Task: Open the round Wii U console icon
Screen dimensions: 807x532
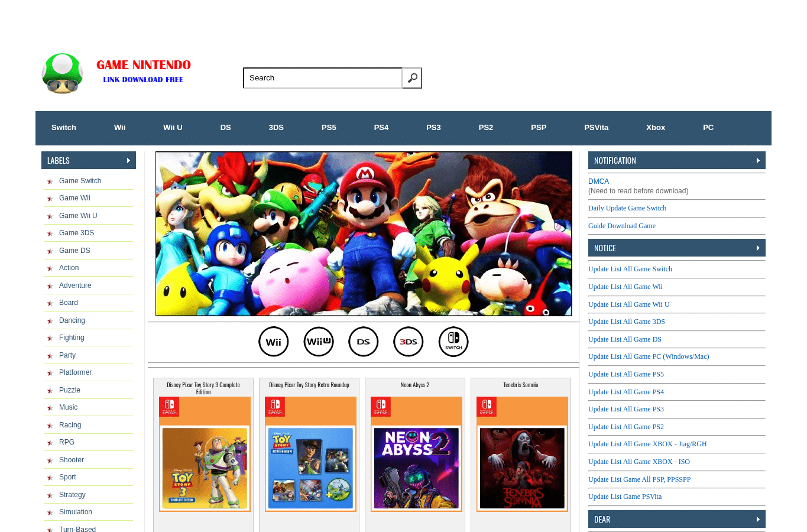Action: click(319, 342)
